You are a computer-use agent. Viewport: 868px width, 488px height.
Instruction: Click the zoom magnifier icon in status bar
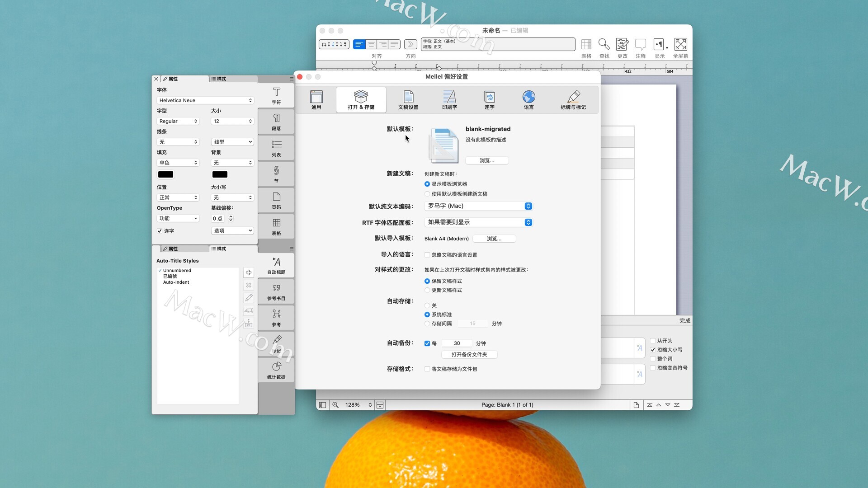[x=335, y=405]
